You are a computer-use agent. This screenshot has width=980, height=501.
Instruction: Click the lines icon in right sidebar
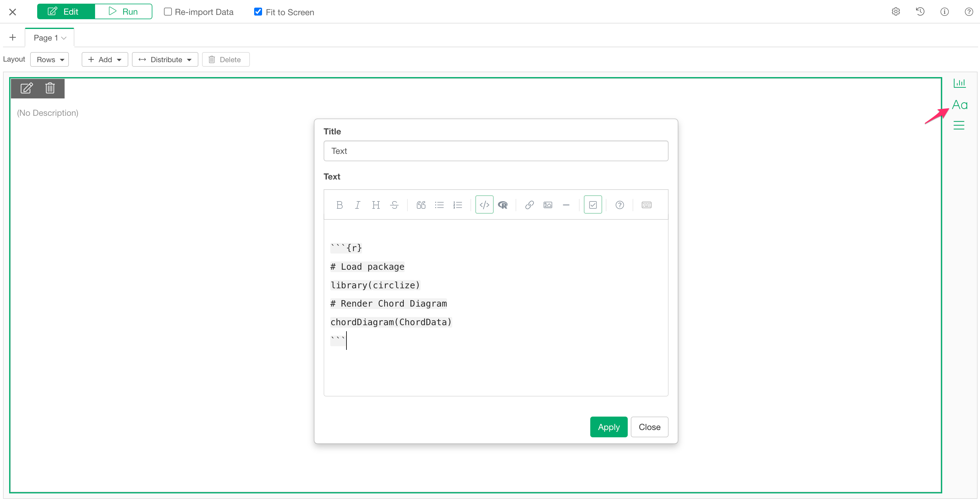pos(959,125)
